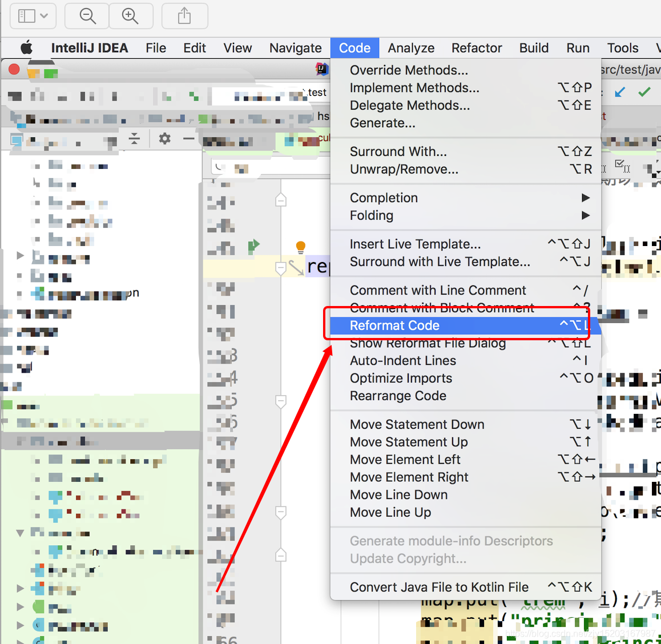Choose Rearrange Code entry
The image size is (661, 644).
click(465, 396)
